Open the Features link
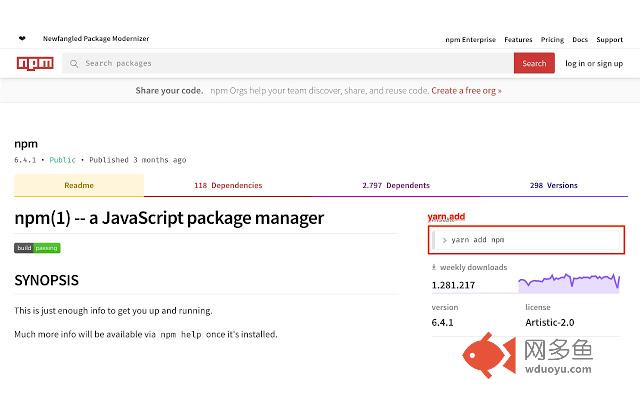This screenshot has width=640, height=400. point(518,40)
